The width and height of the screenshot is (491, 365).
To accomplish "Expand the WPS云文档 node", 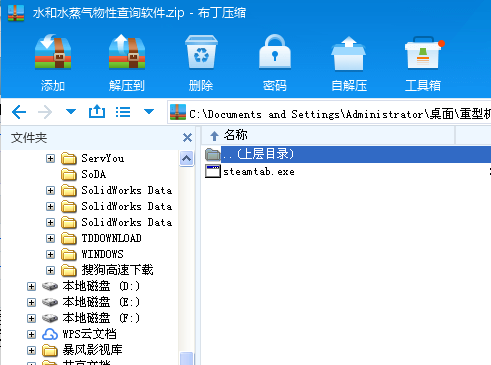I will coord(31,334).
